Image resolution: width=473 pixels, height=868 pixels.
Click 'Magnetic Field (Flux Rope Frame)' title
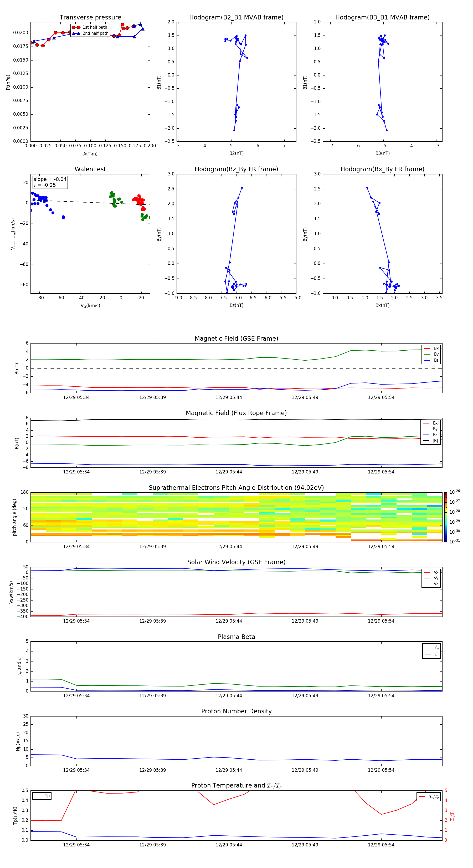click(236, 413)
